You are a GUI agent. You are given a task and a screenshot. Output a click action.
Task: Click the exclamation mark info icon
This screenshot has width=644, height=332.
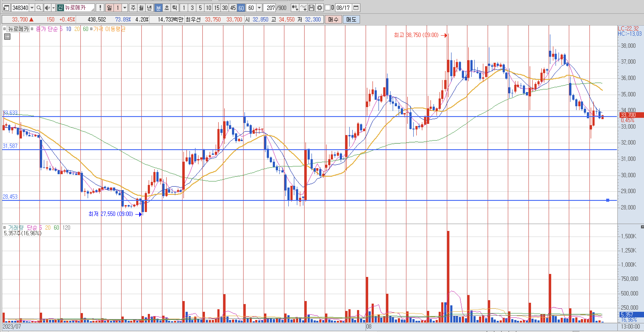click(100, 8)
